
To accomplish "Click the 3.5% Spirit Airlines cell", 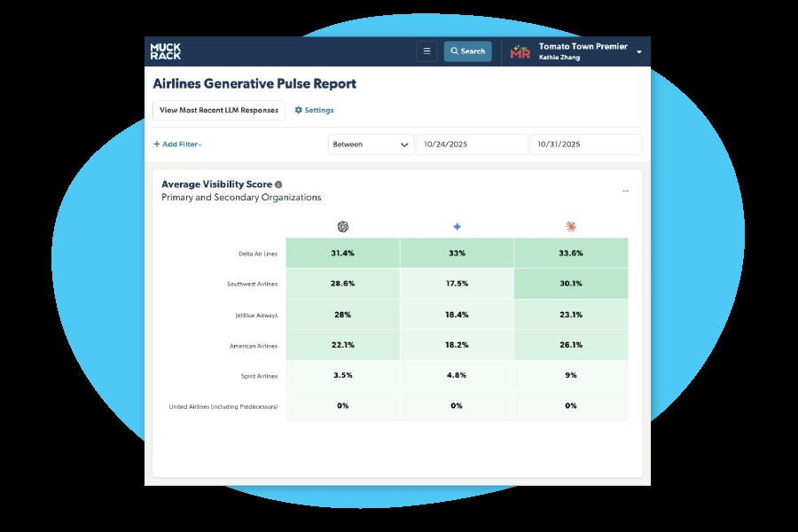I will click(x=343, y=375).
